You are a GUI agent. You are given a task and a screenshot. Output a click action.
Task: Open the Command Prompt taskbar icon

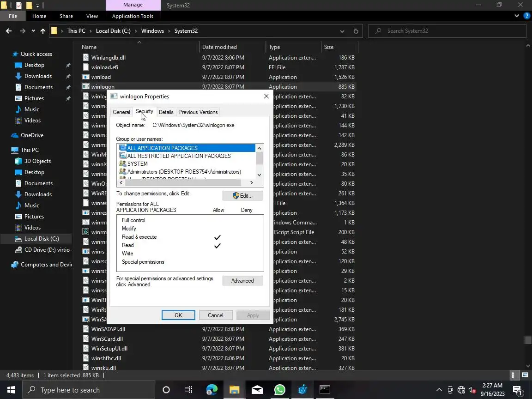pos(325,390)
